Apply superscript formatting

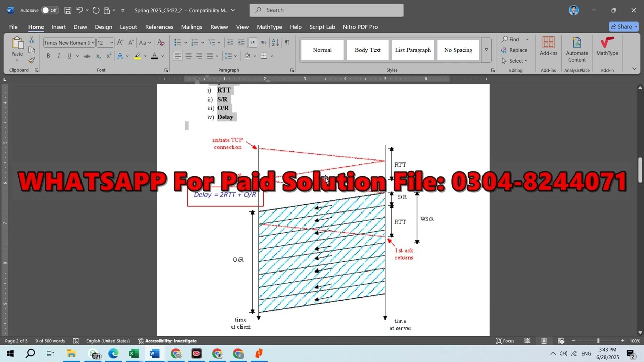(x=109, y=56)
